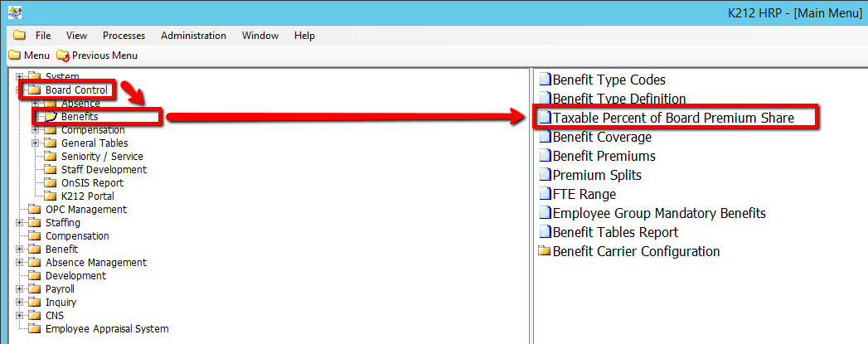Click the FTE Range document icon
The height and width of the screenshot is (344, 868).
(x=545, y=195)
